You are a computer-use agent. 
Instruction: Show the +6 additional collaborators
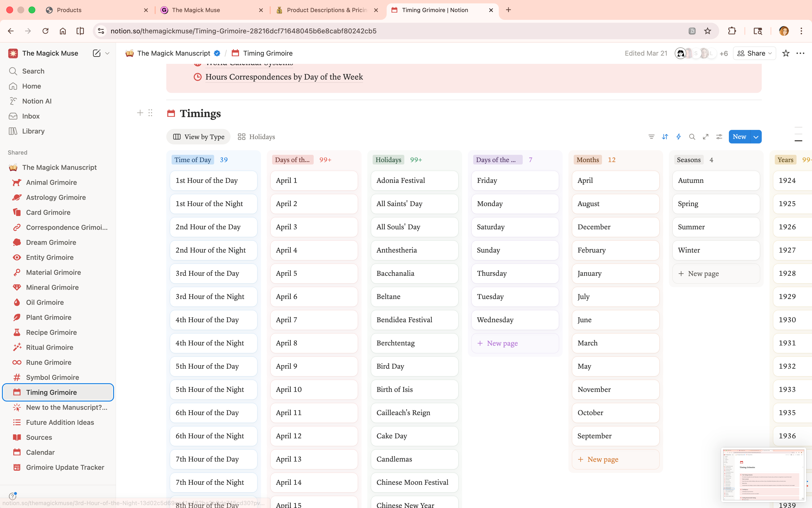pyautogui.click(x=723, y=53)
